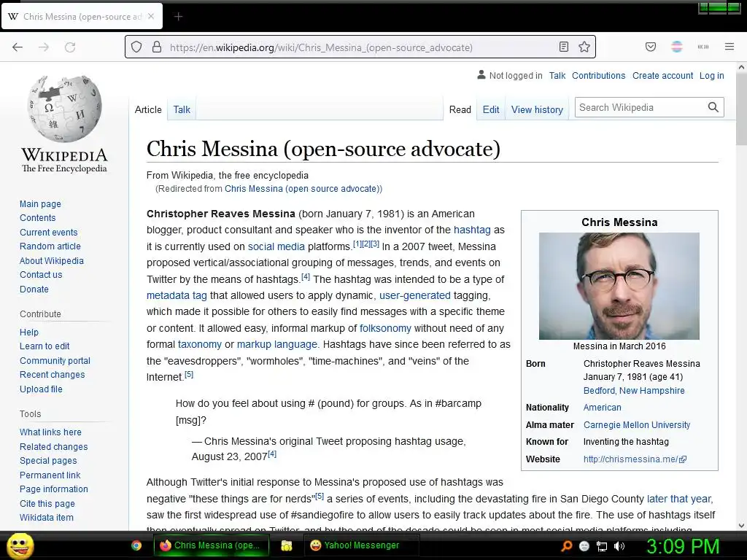
Task: Open What links here tool
Action: point(50,432)
